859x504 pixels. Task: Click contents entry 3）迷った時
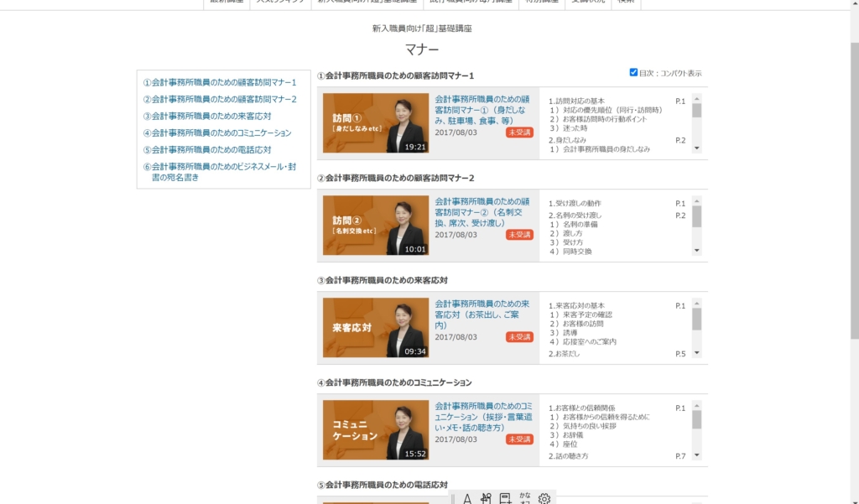click(x=568, y=128)
